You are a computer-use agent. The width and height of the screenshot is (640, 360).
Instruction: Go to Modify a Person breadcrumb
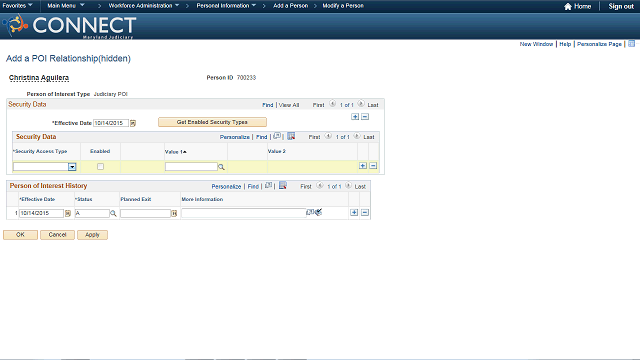point(343,6)
